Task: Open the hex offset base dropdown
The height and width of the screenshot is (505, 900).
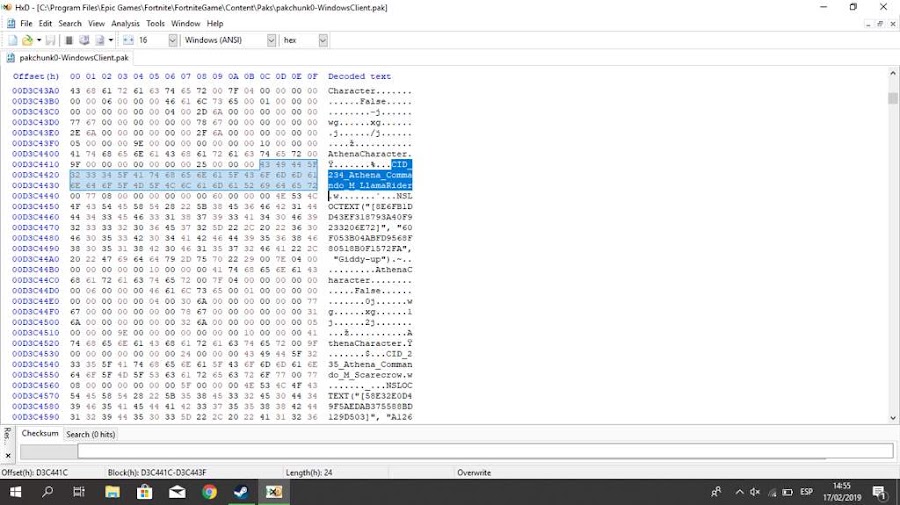Action: click(x=323, y=40)
